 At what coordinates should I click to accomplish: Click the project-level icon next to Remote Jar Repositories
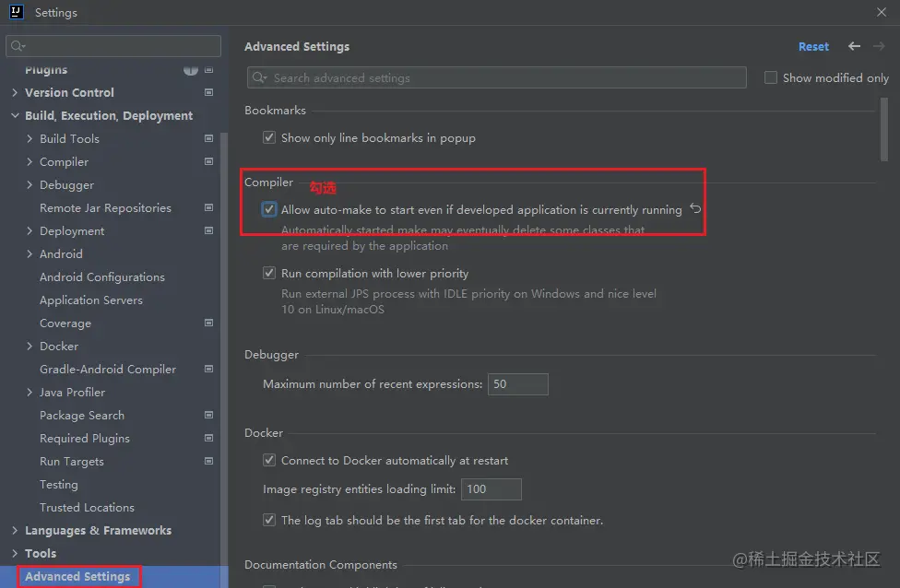pos(209,207)
